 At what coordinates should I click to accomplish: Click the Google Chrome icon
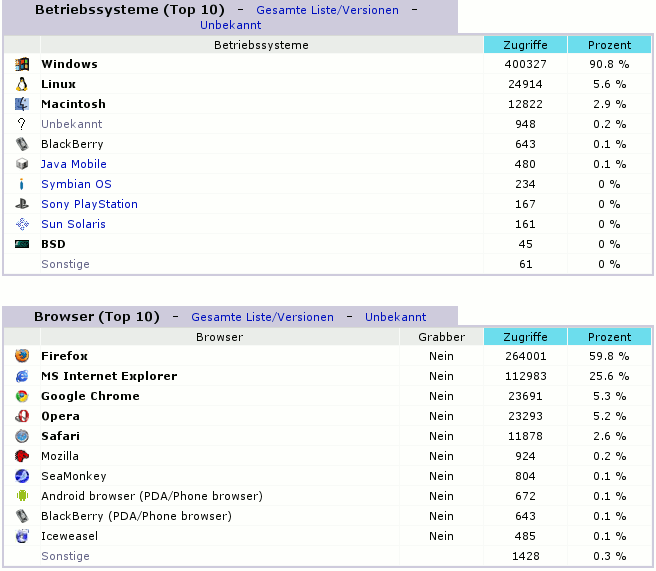(22, 396)
